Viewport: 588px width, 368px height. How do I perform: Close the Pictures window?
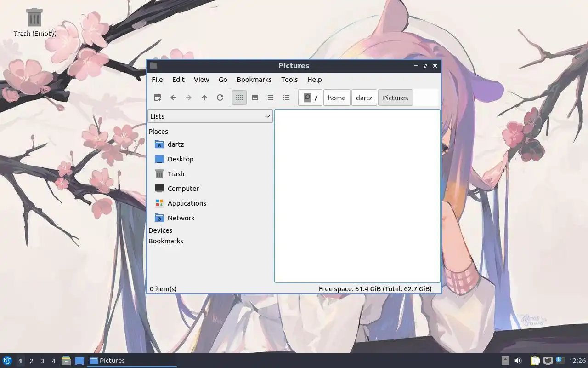click(435, 66)
